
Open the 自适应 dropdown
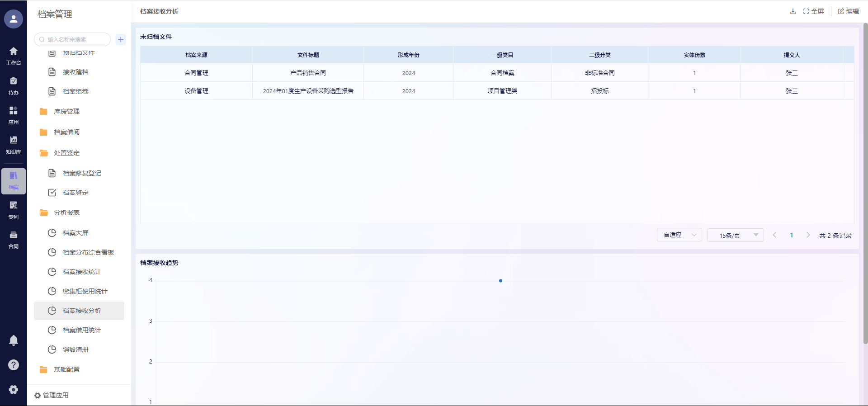pyautogui.click(x=679, y=235)
